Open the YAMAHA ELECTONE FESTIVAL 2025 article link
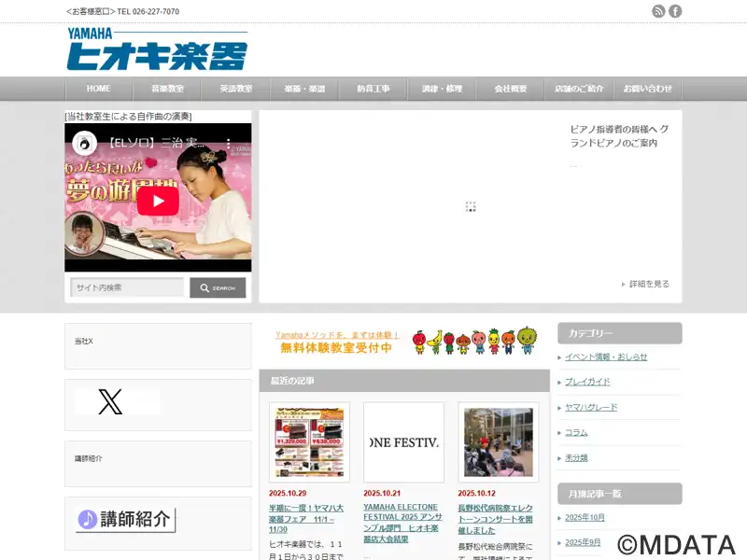The height and width of the screenshot is (560, 747). pos(402,523)
